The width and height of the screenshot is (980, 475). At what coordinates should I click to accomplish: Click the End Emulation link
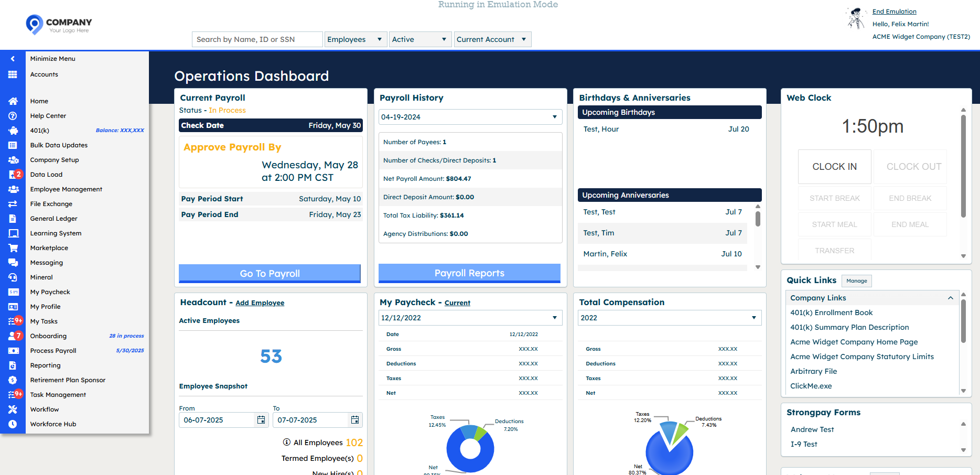tap(895, 12)
